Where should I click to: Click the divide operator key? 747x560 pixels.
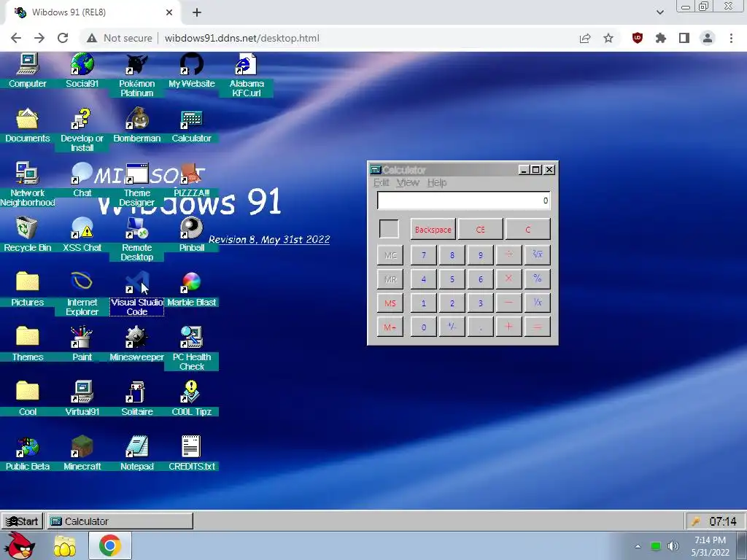coord(508,254)
